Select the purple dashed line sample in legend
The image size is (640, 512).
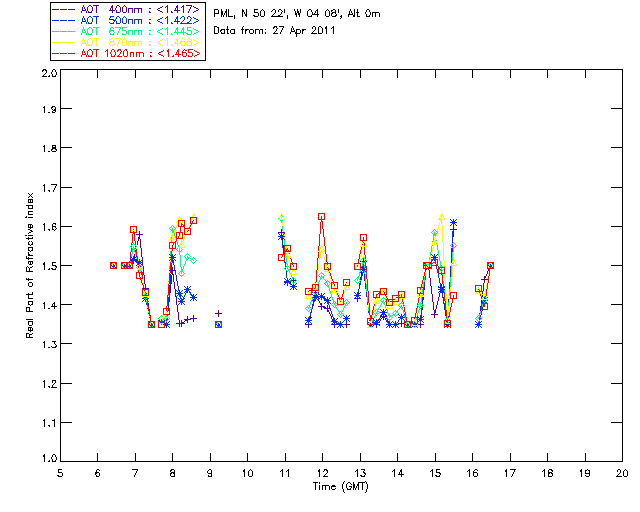tap(64, 9)
